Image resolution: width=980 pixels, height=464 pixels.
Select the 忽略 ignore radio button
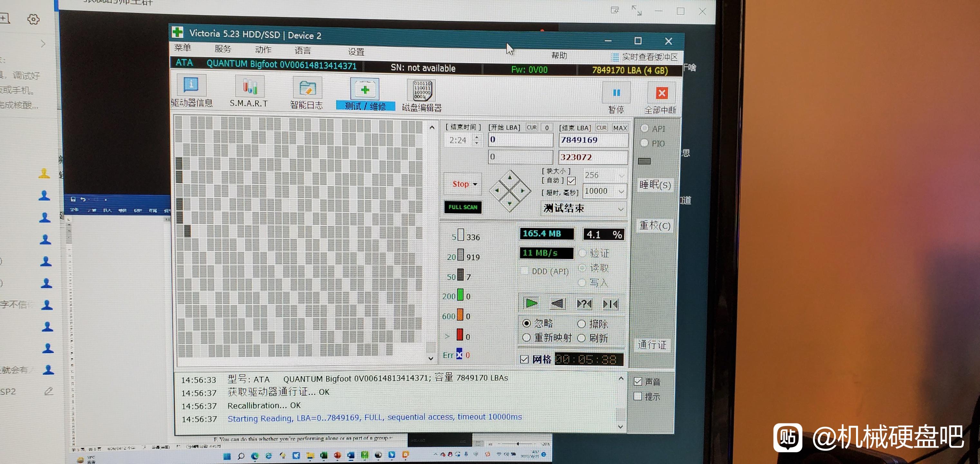pyautogui.click(x=527, y=323)
